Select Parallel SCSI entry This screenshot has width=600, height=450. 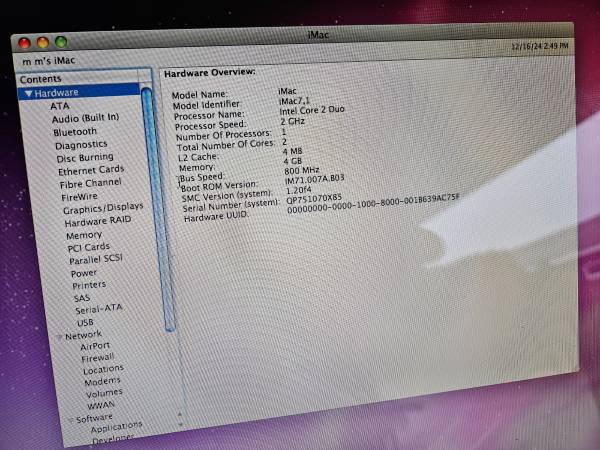[96, 259]
